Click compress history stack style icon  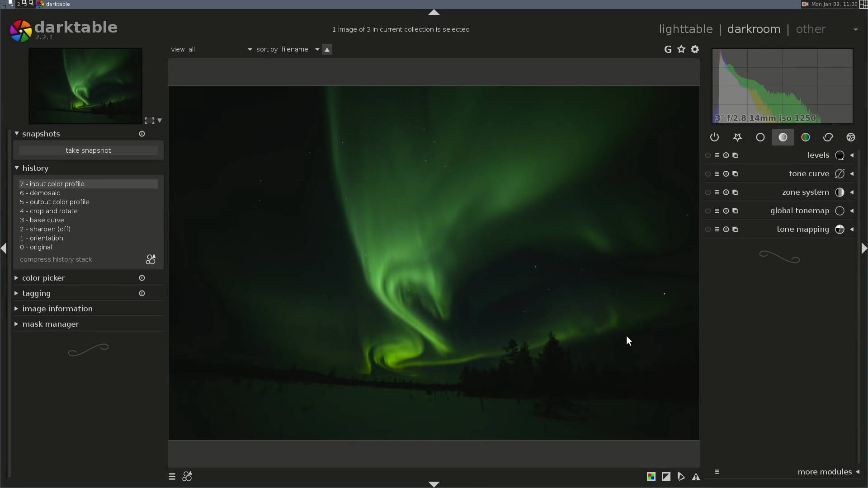pos(151,259)
